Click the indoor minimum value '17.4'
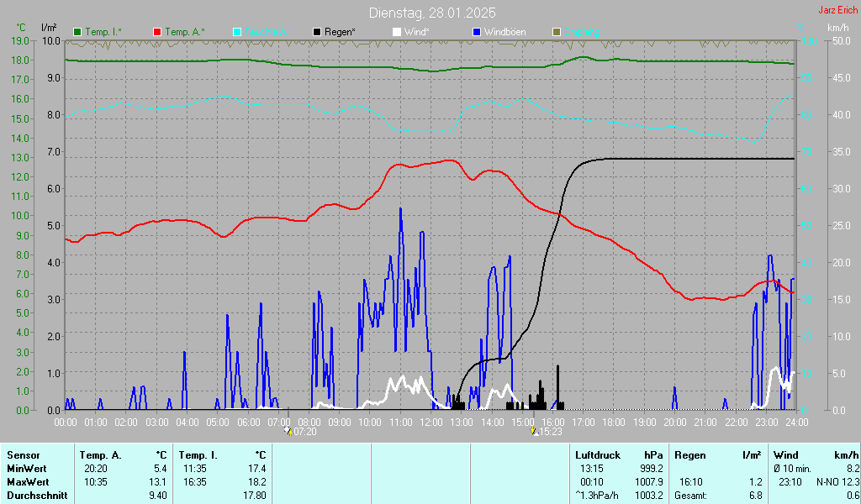 coord(257,469)
